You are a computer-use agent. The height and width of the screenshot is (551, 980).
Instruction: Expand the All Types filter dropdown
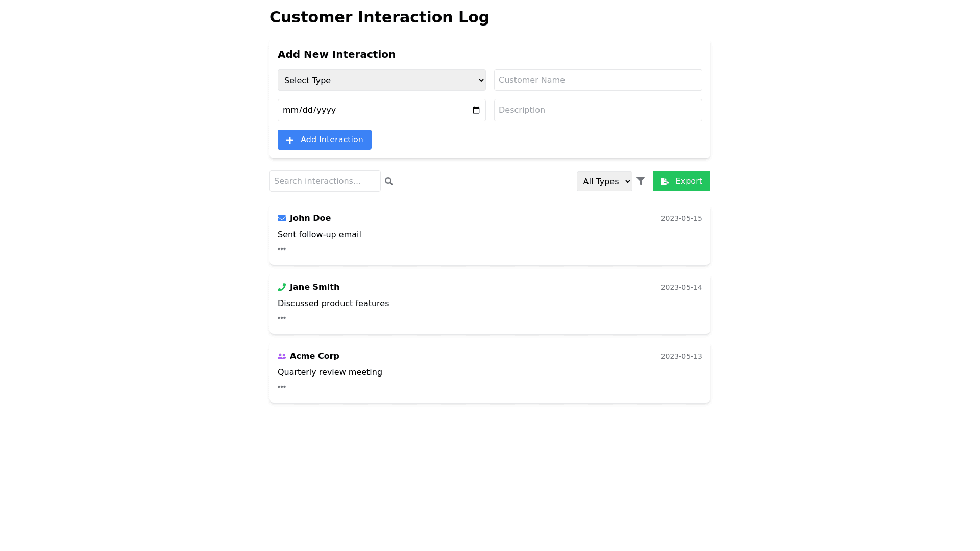tap(604, 181)
